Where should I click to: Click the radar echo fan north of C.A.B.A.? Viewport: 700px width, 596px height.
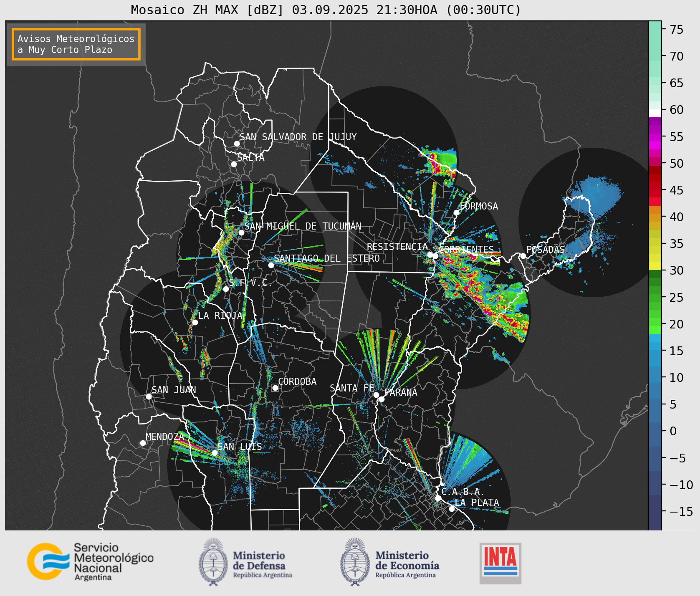[x=468, y=461]
